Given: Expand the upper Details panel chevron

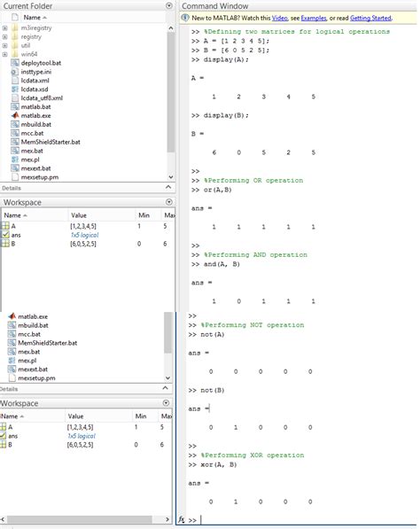Looking at the screenshot, I should (169, 187).
